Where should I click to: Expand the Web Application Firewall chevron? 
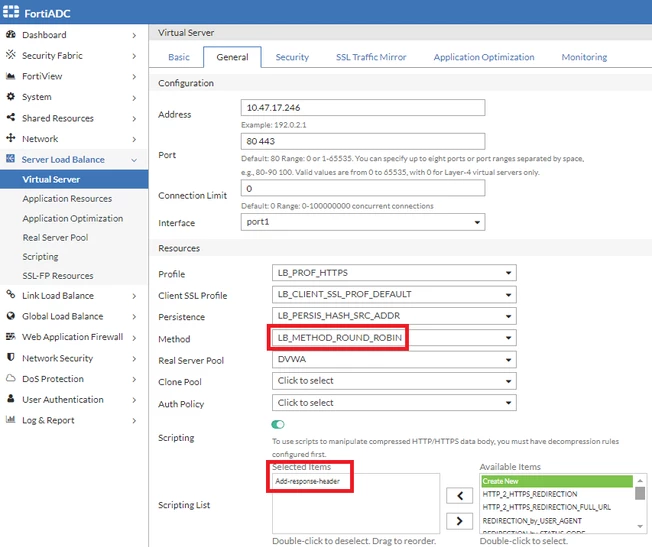pos(134,338)
